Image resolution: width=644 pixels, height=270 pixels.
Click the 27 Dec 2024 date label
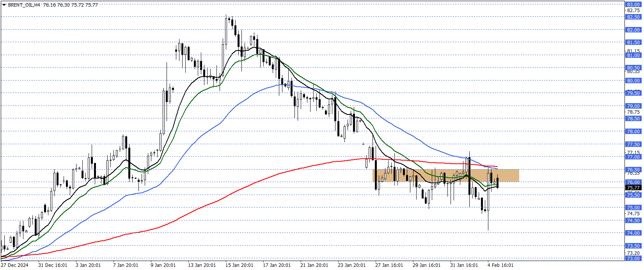click(14, 265)
